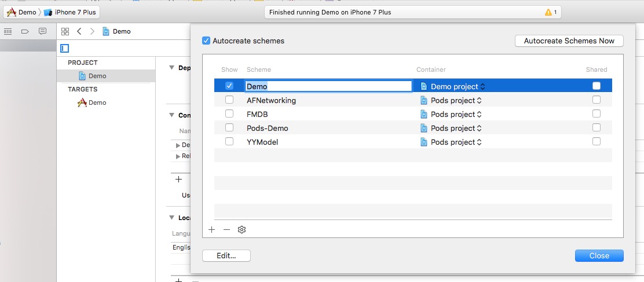Viewport: 644px width, 282px height.
Task: Click the Edit... button
Action: 226,256
